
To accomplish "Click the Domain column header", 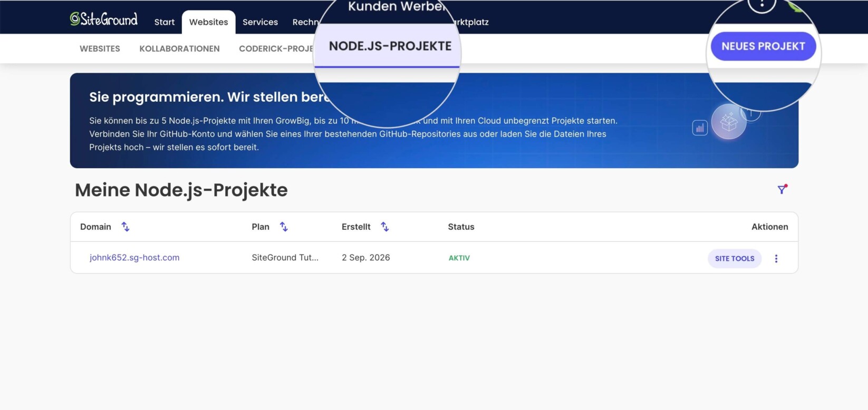I will [x=95, y=227].
